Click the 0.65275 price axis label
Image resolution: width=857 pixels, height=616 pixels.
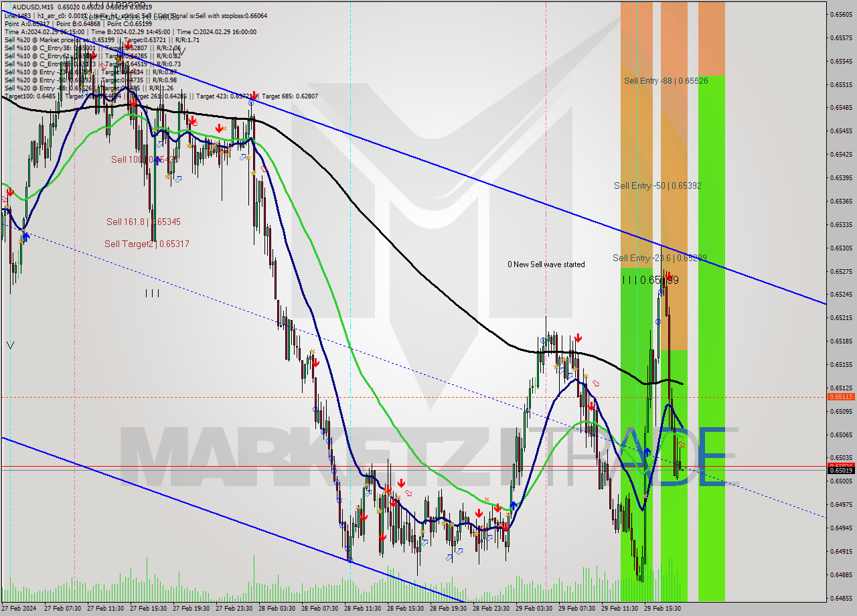pos(841,271)
